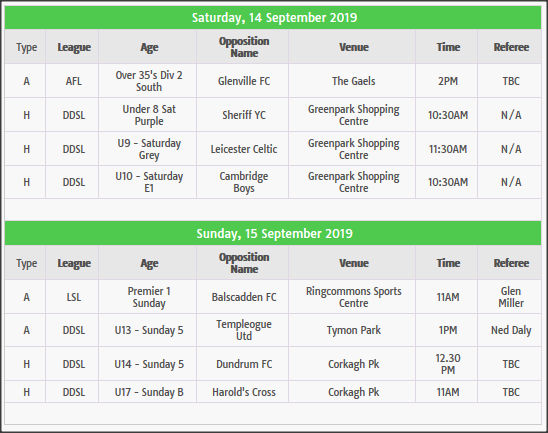Viewport: 548px width, 433px height.
Task: Click the Saturday, 14 September 2019 header
Action: click(x=274, y=17)
